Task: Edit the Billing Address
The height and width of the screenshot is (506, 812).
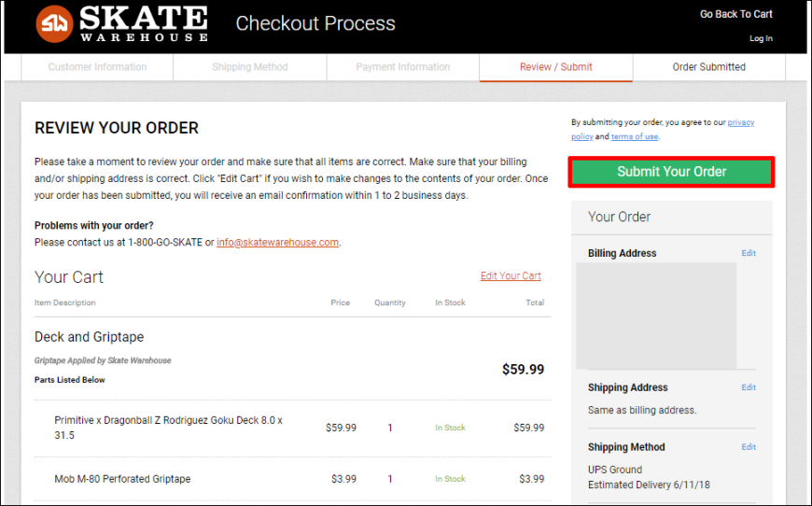Action: [x=749, y=253]
